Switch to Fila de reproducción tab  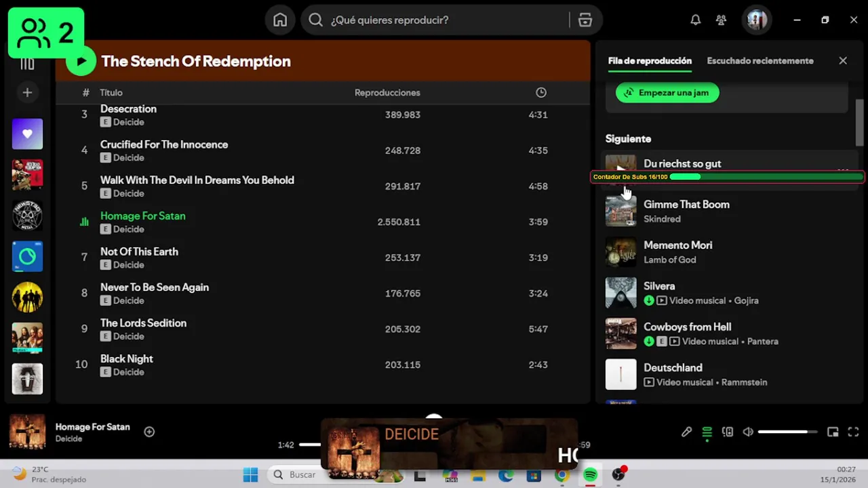click(650, 60)
